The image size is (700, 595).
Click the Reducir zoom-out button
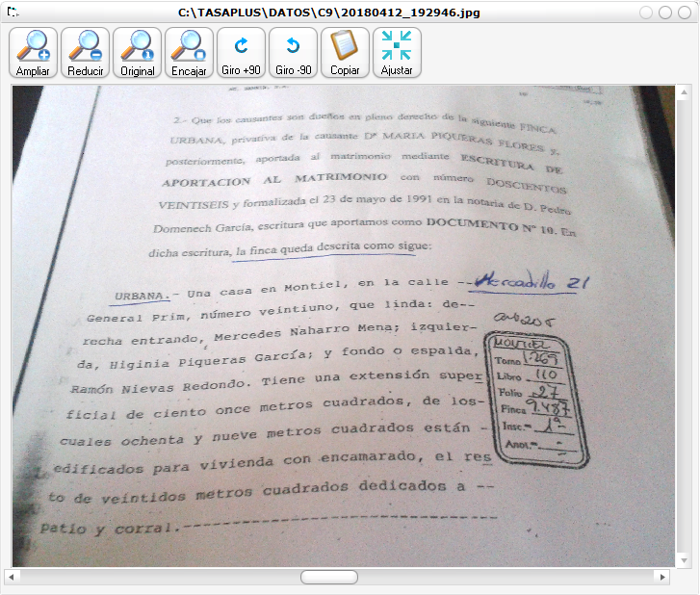coord(86,52)
